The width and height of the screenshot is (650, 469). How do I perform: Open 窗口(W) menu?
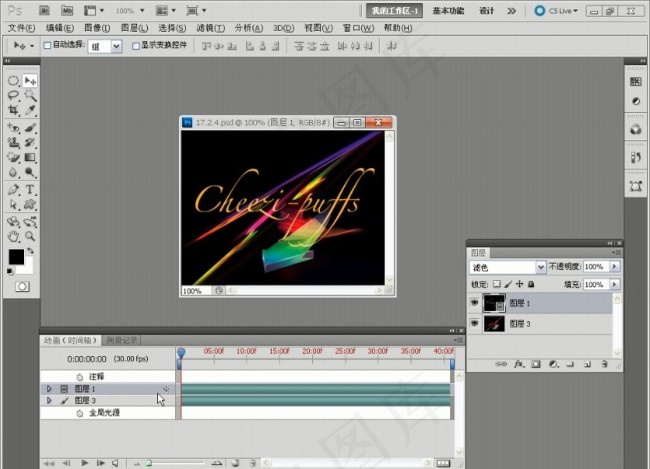point(358,28)
